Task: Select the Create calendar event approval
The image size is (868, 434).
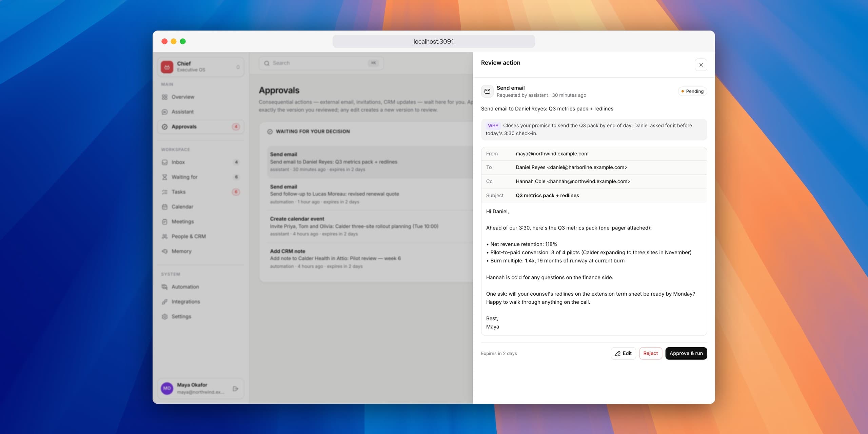Action: pyautogui.click(x=370, y=226)
